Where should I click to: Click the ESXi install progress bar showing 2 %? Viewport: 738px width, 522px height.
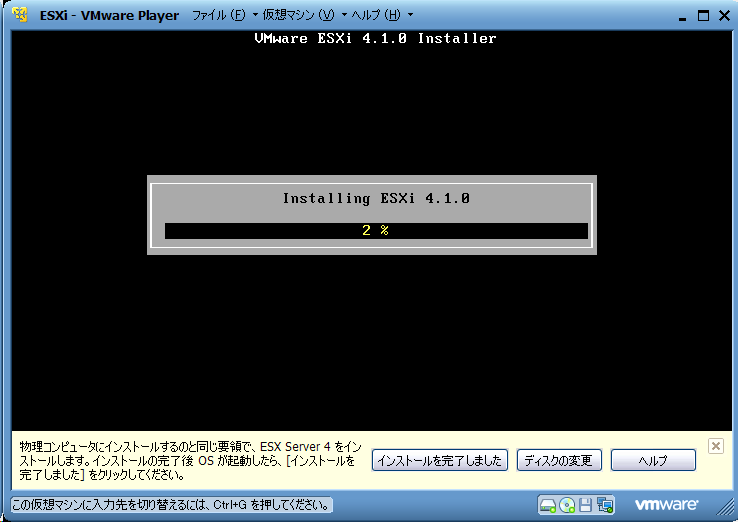[x=376, y=231]
